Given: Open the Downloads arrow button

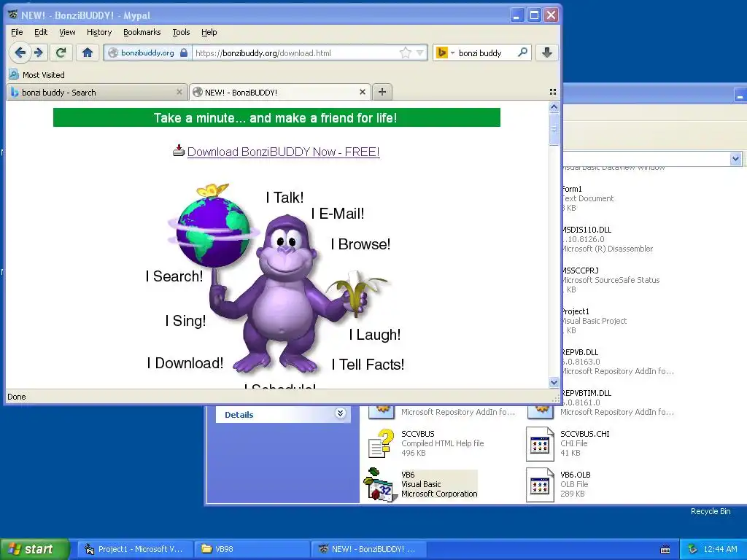Looking at the screenshot, I should click(547, 52).
